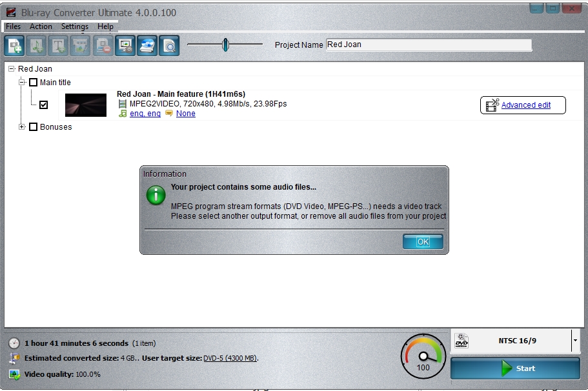
Task: Click the NTSC 16/9 format label
Action: pos(517,341)
